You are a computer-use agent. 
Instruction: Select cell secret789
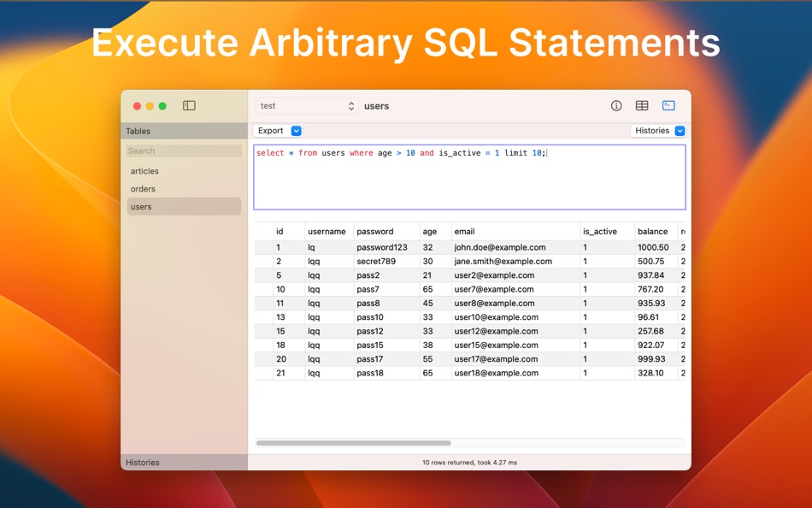point(376,261)
